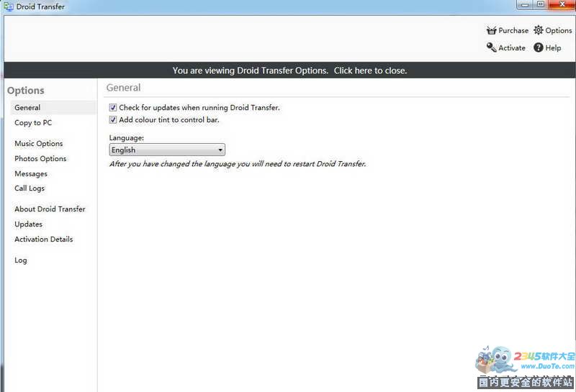The width and height of the screenshot is (576, 392).
Task: Open Photos Options in sidebar
Action: pyautogui.click(x=40, y=159)
